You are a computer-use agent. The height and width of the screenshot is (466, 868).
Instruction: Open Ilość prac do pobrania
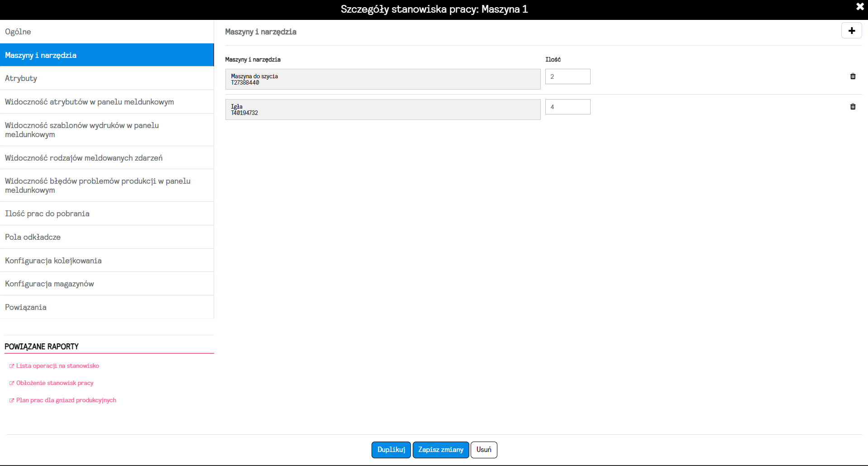[x=107, y=214]
